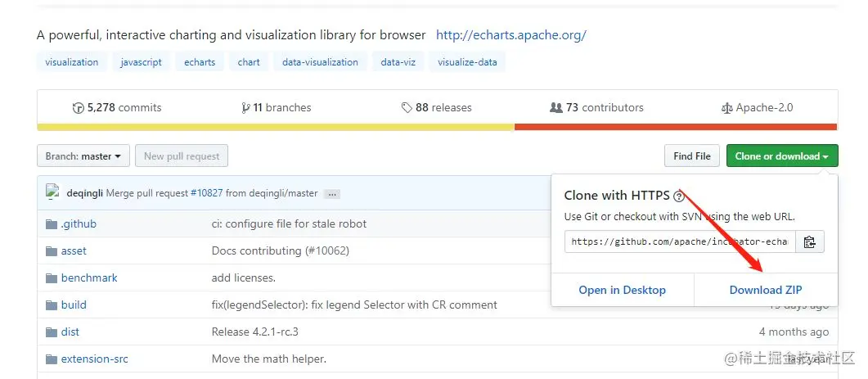Open the build folder
The height and width of the screenshot is (379, 868).
click(74, 305)
